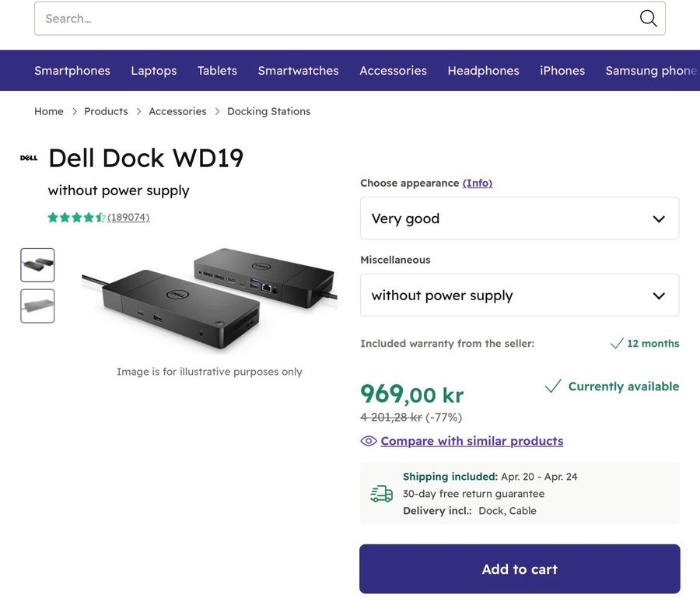Open the 189074 reviews link

point(128,218)
